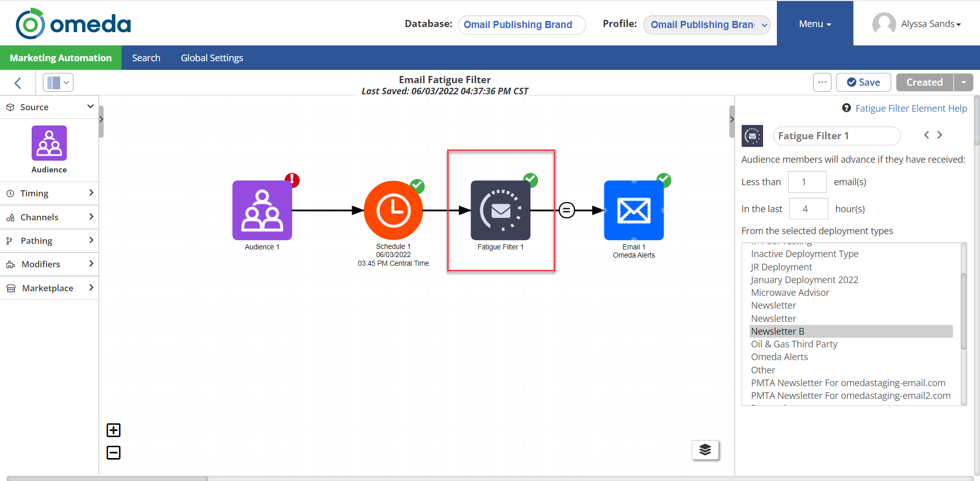Select the Fatigue Filter 1 node
980x481 pixels.
tap(500, 210)
